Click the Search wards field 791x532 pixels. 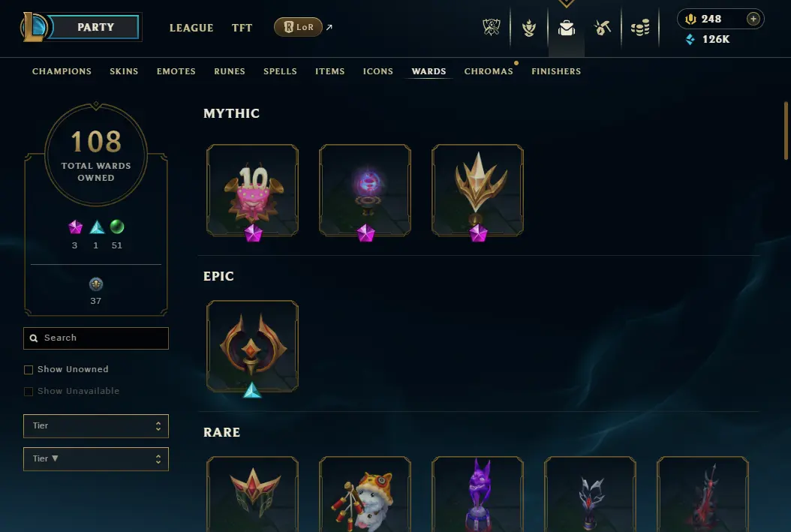pyautogui.click(x=96, y=338)
